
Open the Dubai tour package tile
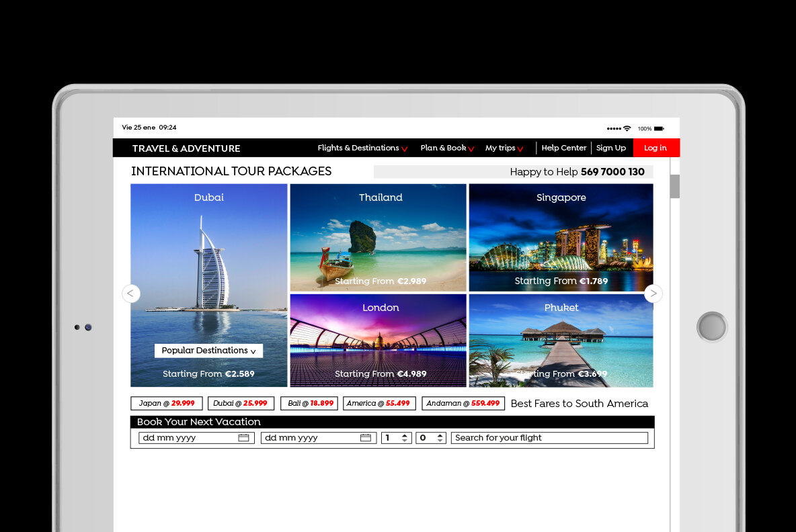click(x=208, y=285)
